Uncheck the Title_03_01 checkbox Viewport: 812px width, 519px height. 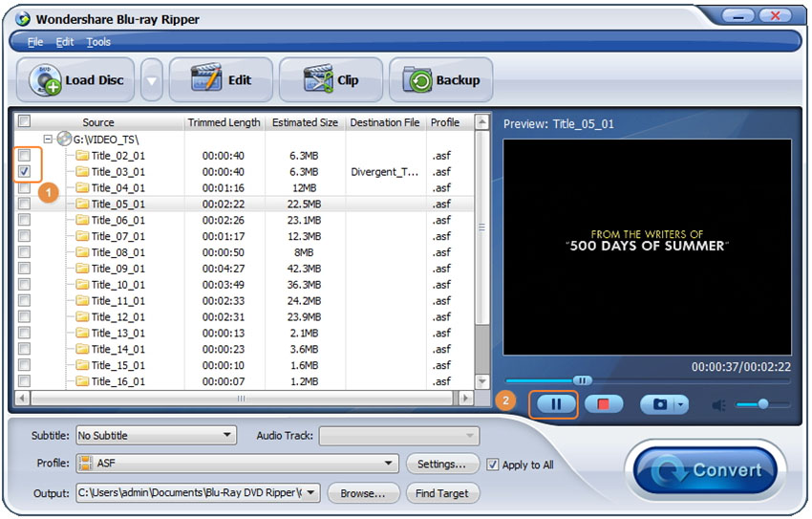[x=25, y=172]
